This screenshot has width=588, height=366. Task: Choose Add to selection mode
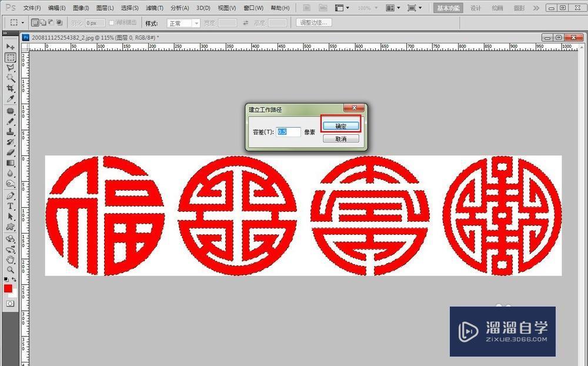[43, 23]
